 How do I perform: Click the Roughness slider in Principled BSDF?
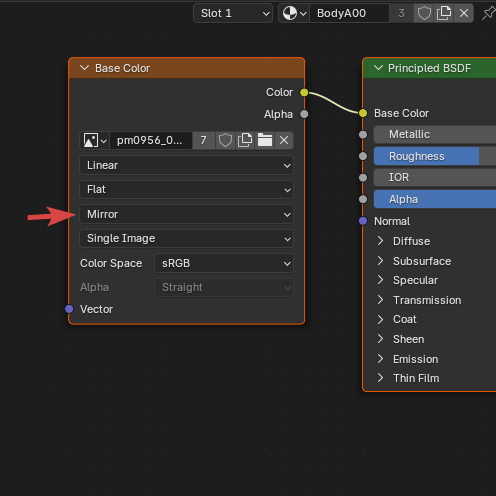pyautogui.click(x=435, y=156)
